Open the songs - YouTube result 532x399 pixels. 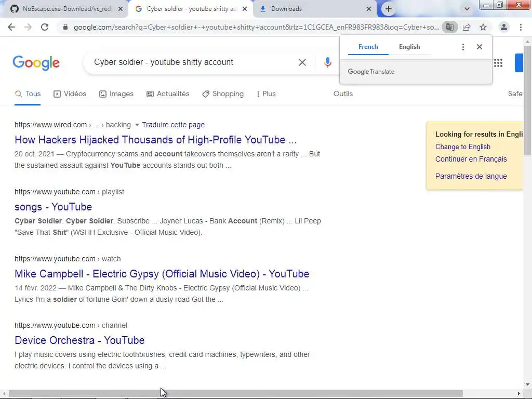tap(54, 207)
